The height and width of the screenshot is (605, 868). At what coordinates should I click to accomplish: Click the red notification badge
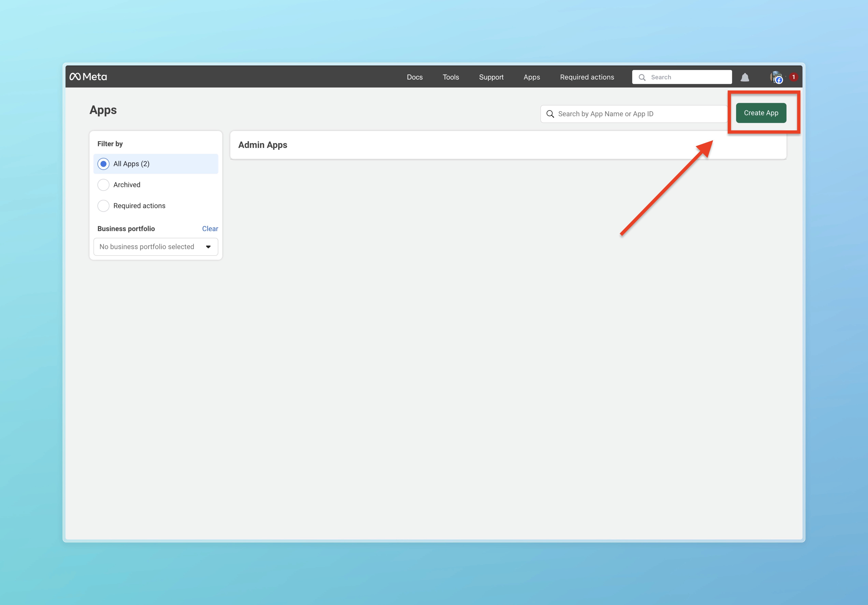(793, 77)
